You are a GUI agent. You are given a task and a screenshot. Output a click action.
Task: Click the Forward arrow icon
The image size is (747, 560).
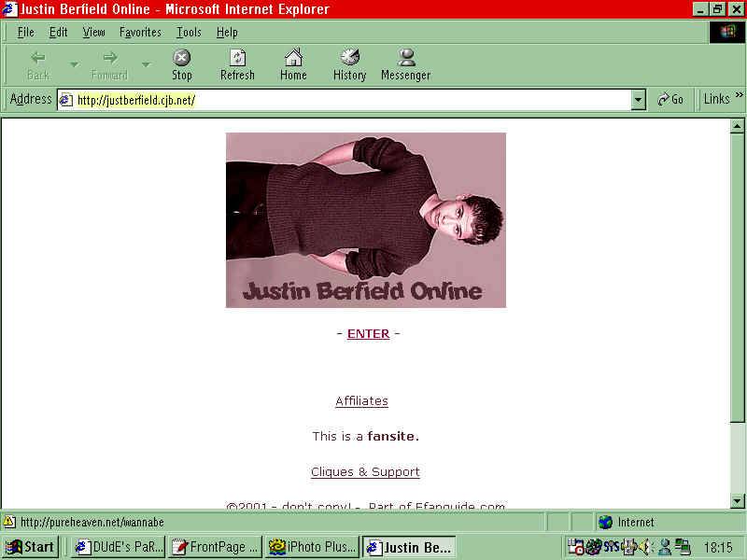click(110, 58)
